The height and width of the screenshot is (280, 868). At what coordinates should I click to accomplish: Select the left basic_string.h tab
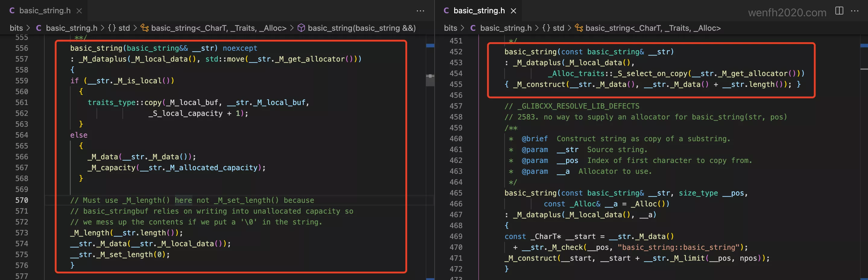click(45, 11)
